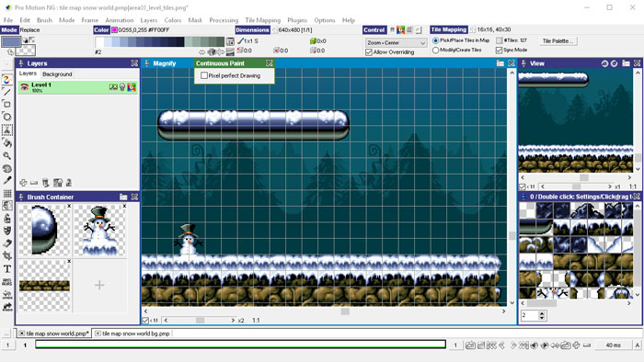Add new brush using plus slot

(99, 285)
